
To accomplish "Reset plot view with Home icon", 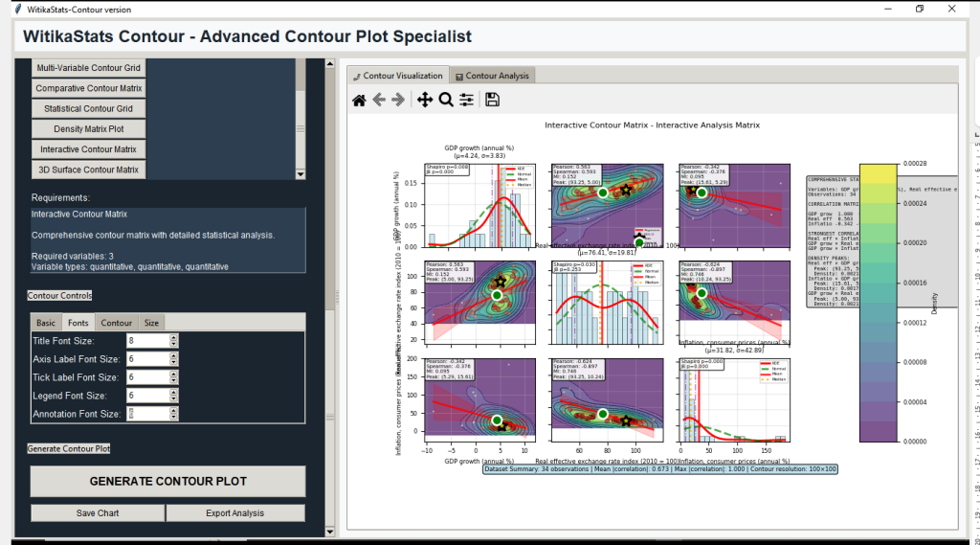I will point(359,101).
